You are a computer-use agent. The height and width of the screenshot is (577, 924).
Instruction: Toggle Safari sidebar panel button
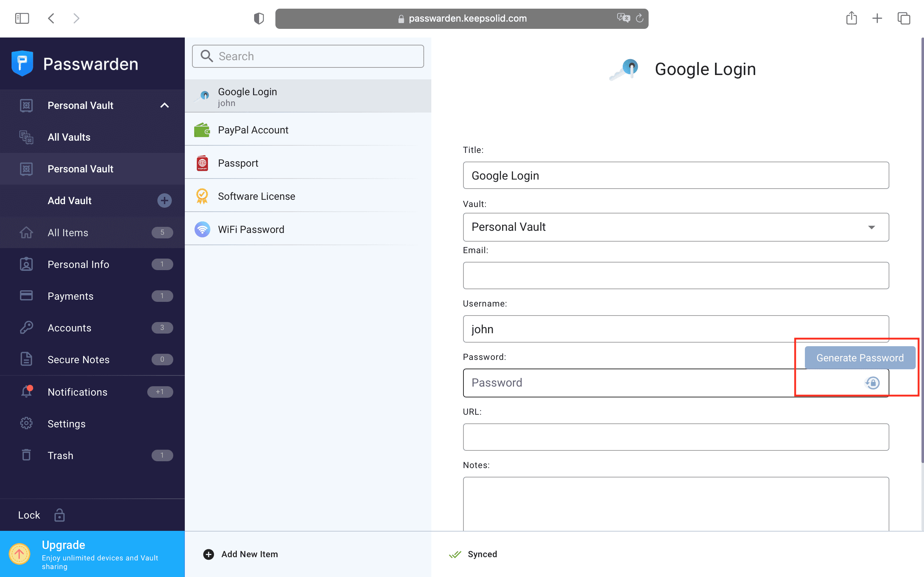click(x=22, y=18)
